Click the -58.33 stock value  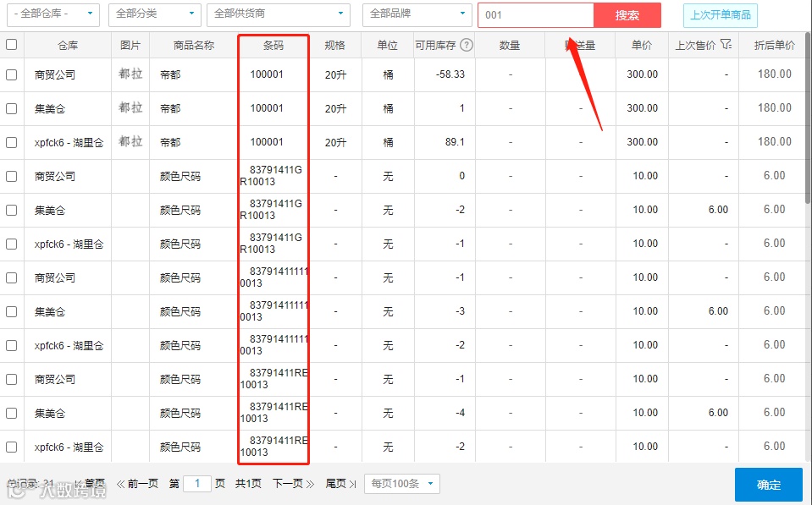coord(450,74)
